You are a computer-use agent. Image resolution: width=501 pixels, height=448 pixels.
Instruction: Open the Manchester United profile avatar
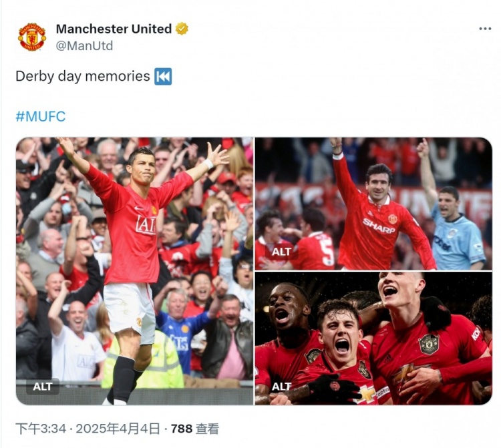(32, 37)
